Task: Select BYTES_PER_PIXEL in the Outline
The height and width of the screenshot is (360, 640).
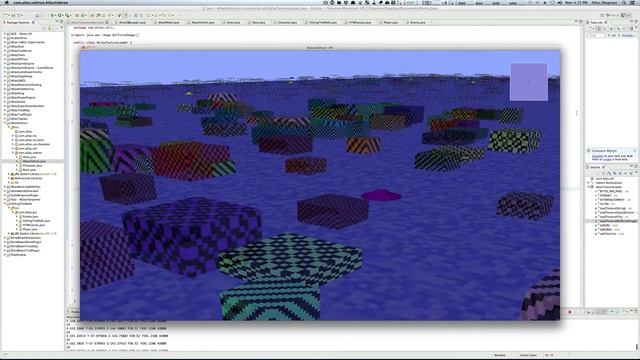Action: coord(611,191)
